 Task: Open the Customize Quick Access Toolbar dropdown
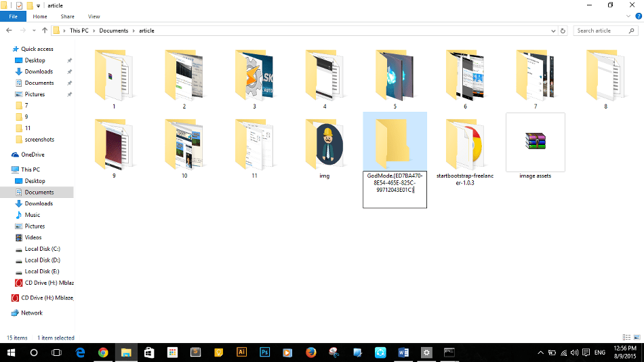point(39,5)
